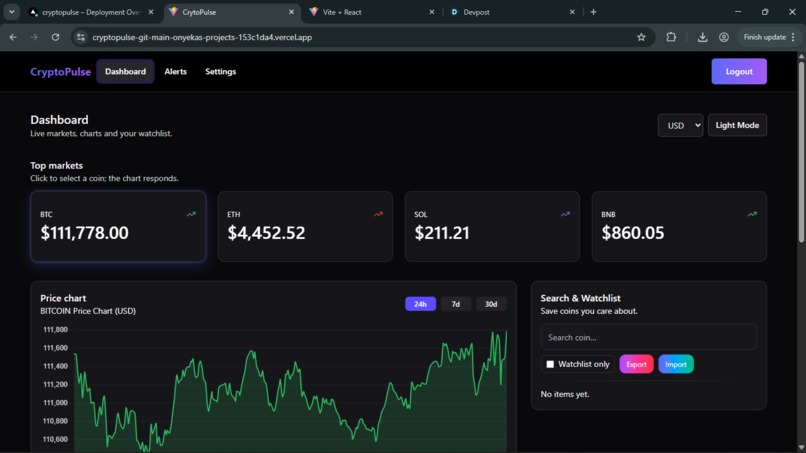Image resolution: width=806 pixels, height=453 pixels.
Task: Click the Finish update button
Action: pos(764,37)
